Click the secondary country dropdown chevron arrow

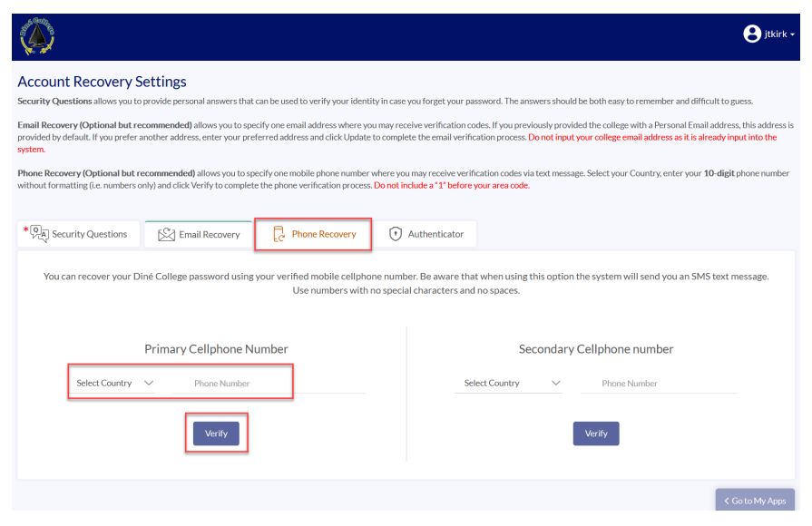coord(555,383)
